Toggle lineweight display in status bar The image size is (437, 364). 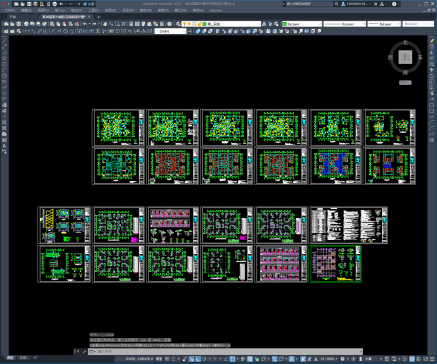coord(243,359)
